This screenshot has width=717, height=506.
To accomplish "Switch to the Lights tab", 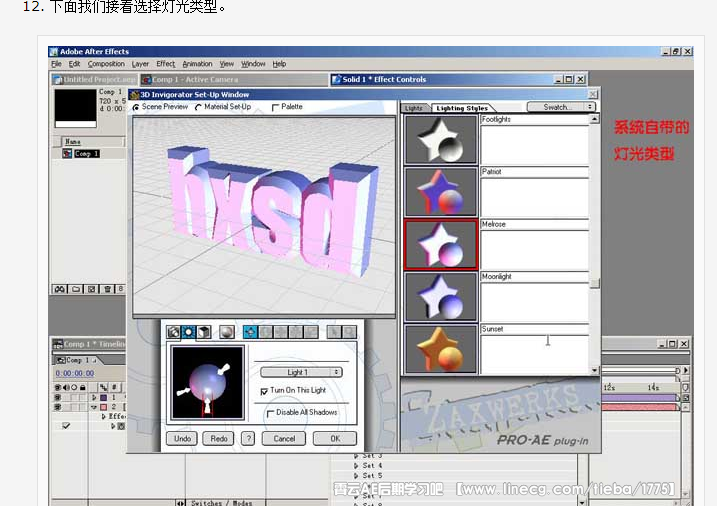I will click(414, 108).
